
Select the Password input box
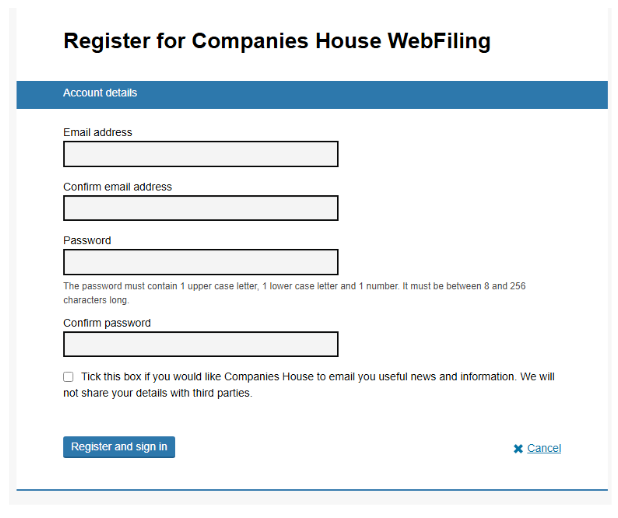pos(200,262)
